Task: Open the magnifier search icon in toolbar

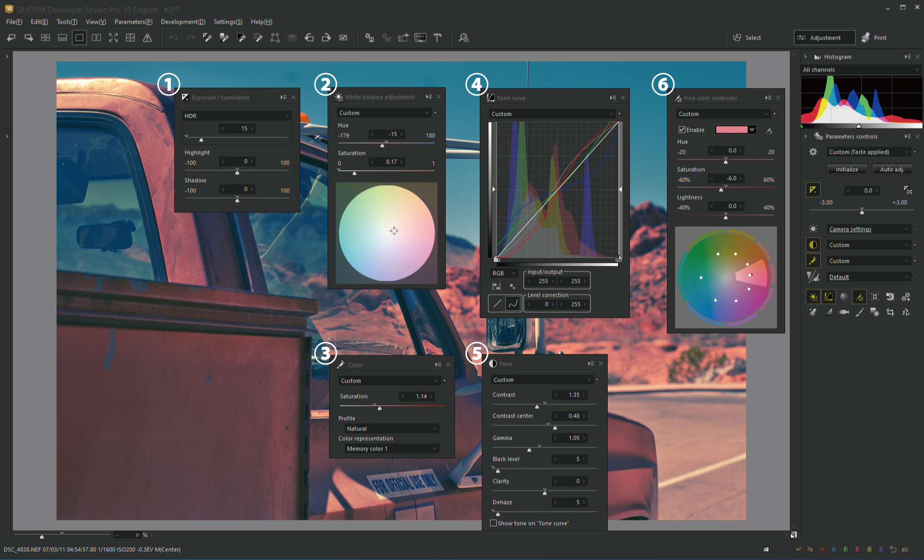Action: (x=464, y=38)
